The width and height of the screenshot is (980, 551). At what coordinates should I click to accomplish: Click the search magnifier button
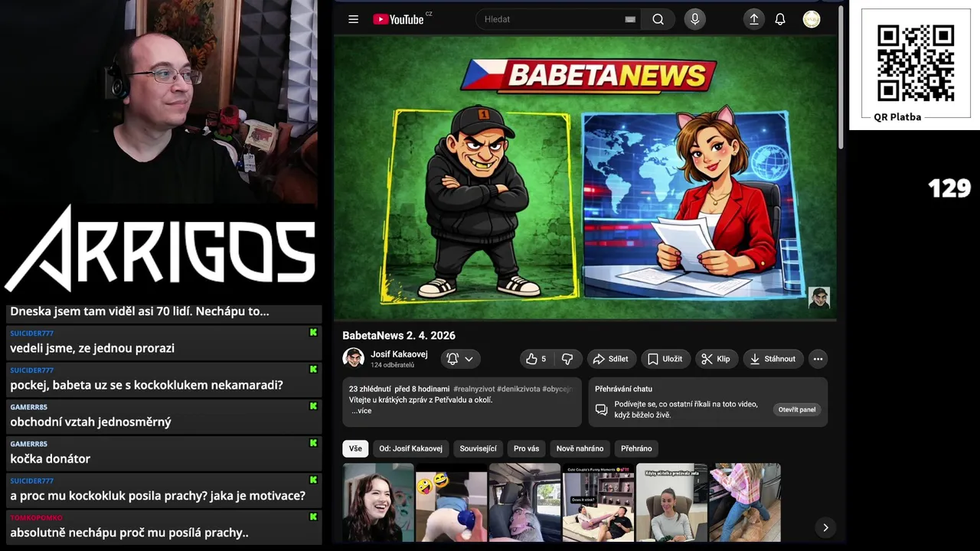(x=658, y=19)
